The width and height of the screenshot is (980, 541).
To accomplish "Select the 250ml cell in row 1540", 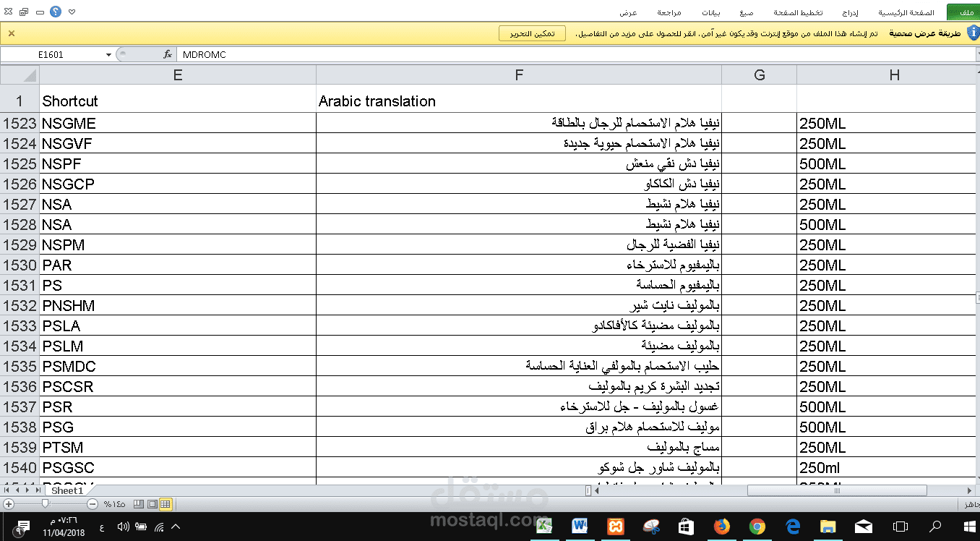I will [885, 467].
